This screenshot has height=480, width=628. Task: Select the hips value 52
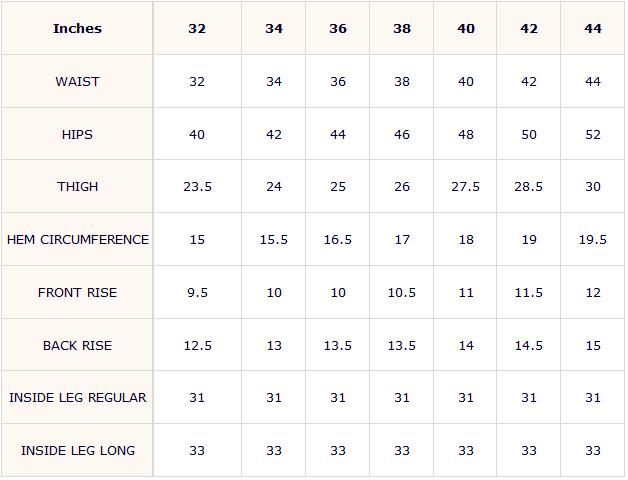(593, 135)
